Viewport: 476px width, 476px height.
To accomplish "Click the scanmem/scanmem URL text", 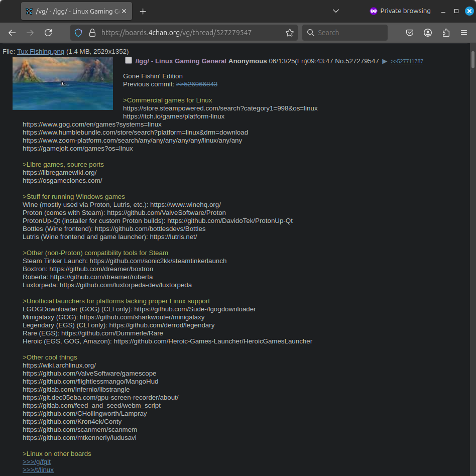I will (79, 430).
